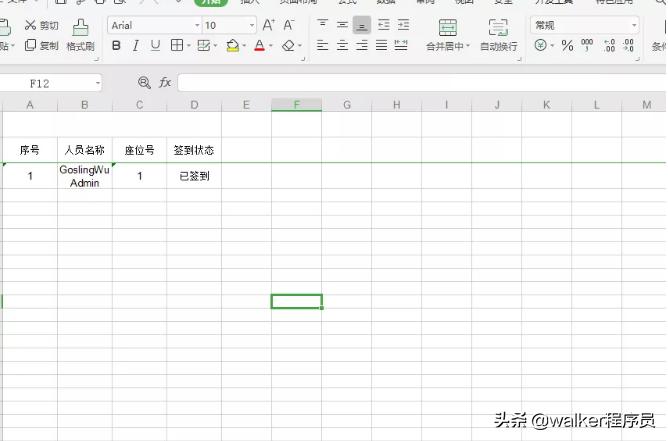Image resolution: width=668 pixels, height=441 pixels.
Task: Expand the fill color dropdown arrow
Action: 244,46
